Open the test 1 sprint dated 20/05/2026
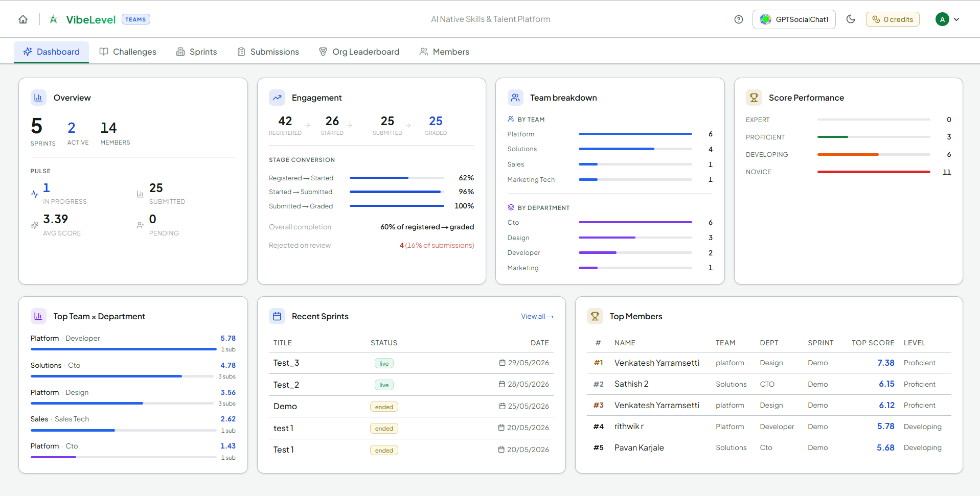Viewport: 980px width, 496px height. click(x=412, y=428)
